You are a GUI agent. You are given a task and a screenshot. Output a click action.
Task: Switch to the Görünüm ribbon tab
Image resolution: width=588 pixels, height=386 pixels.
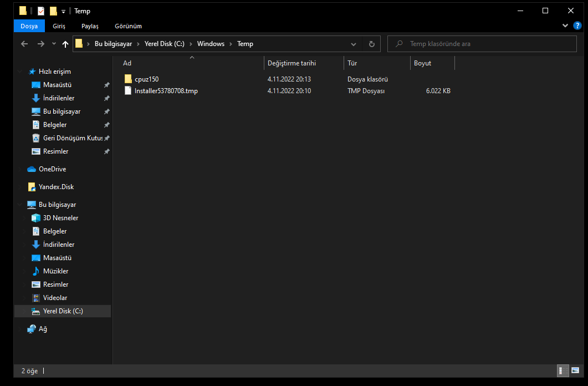click(x=128, y=26)
